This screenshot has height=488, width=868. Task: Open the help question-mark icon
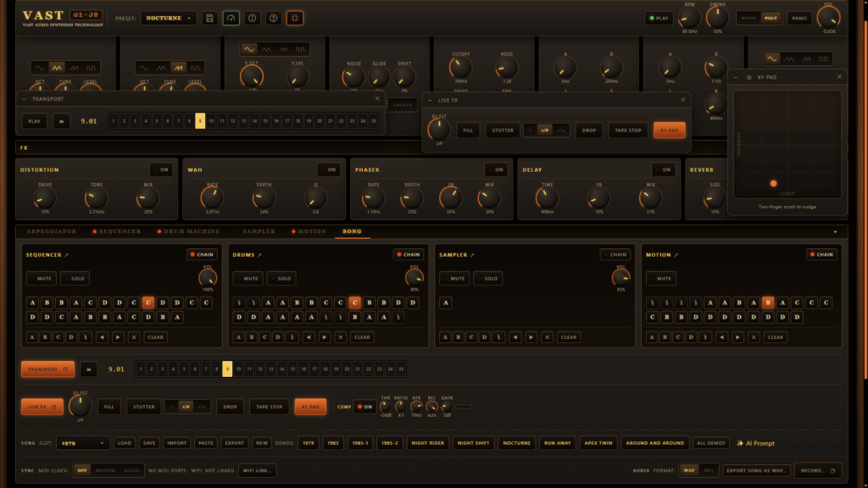pos(274,19)
